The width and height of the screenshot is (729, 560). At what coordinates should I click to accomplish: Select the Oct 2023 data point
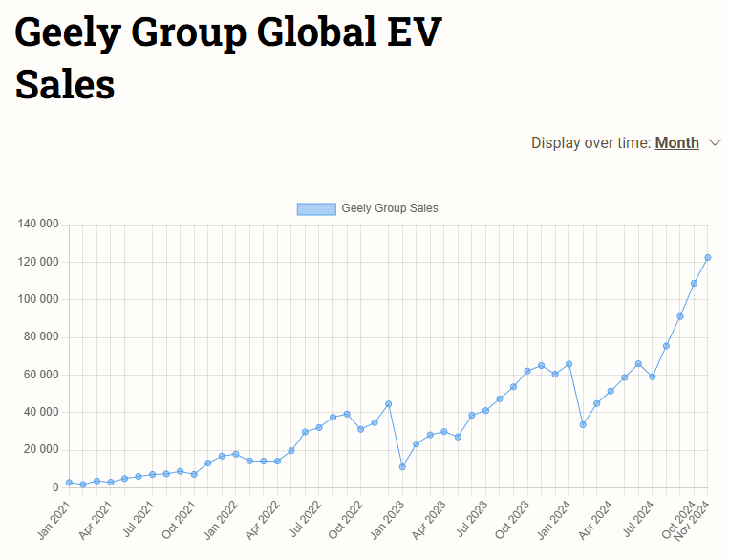pos(527,371)
